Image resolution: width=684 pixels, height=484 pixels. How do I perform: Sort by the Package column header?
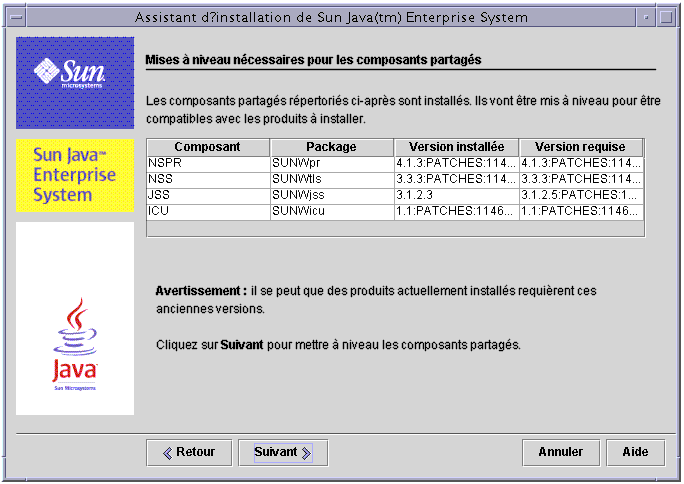point(332,147)
